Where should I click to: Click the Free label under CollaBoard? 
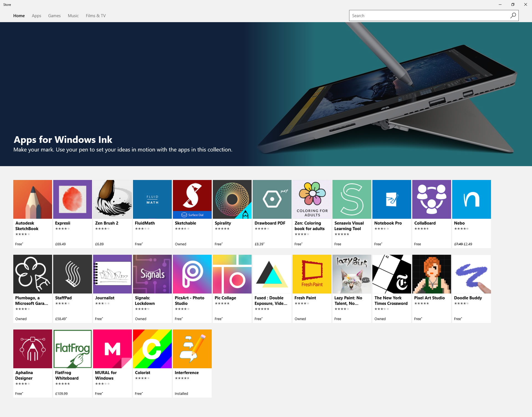click(417, 244)
